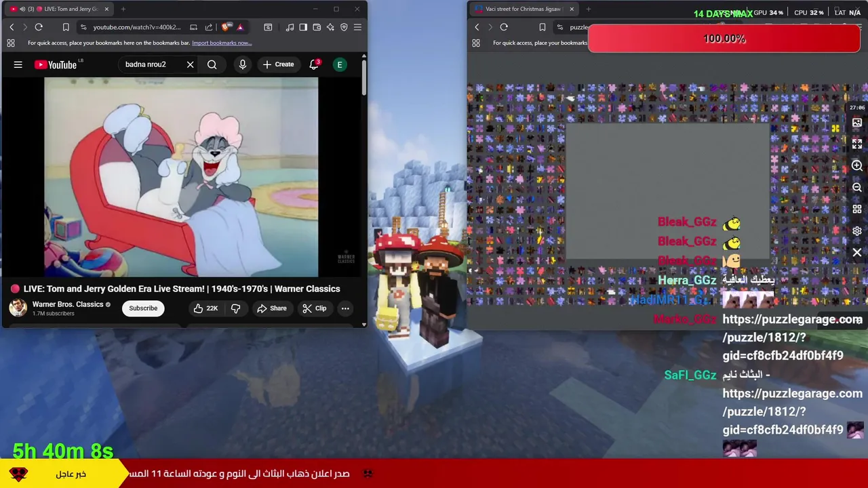Arrange pieces with the puzzle grid icon
Screen dimensions: 868x488
857,209
